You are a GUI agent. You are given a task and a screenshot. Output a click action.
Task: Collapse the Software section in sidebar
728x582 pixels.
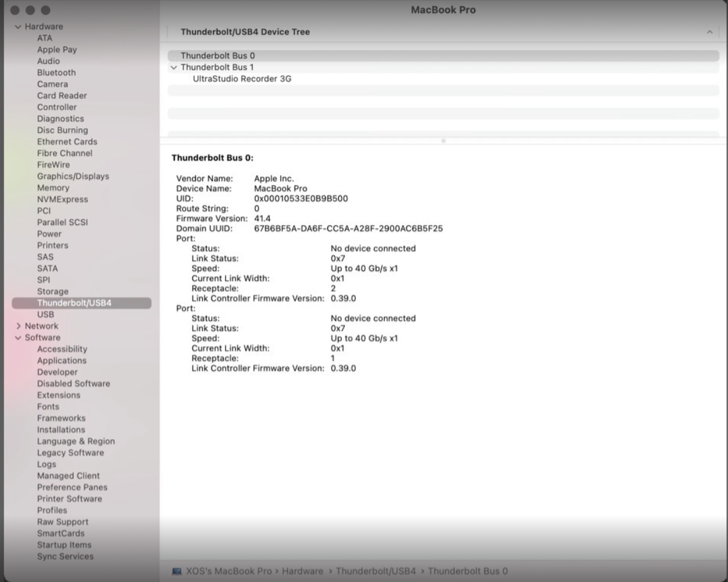pyautogui.click(x=18, y=338)
